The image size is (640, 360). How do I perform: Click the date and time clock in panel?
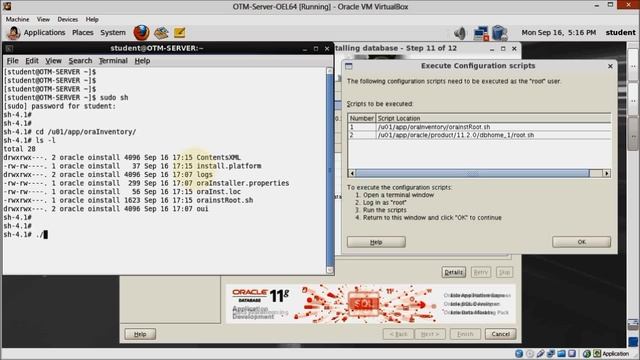pyautogui.click(x=558, y=32)
